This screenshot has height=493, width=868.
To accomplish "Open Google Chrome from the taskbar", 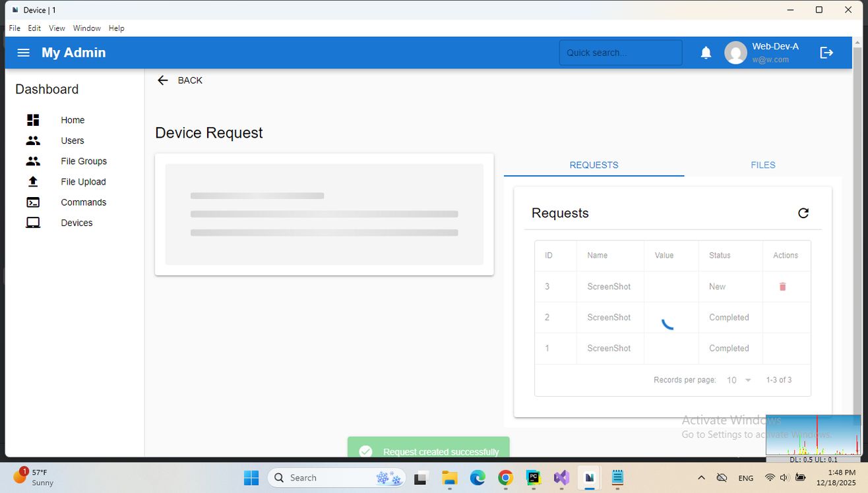I will coord(505,478).
